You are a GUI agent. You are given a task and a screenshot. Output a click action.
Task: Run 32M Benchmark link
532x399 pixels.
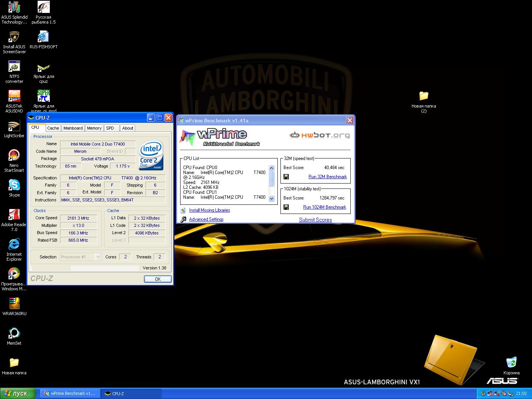pos(328,177)
